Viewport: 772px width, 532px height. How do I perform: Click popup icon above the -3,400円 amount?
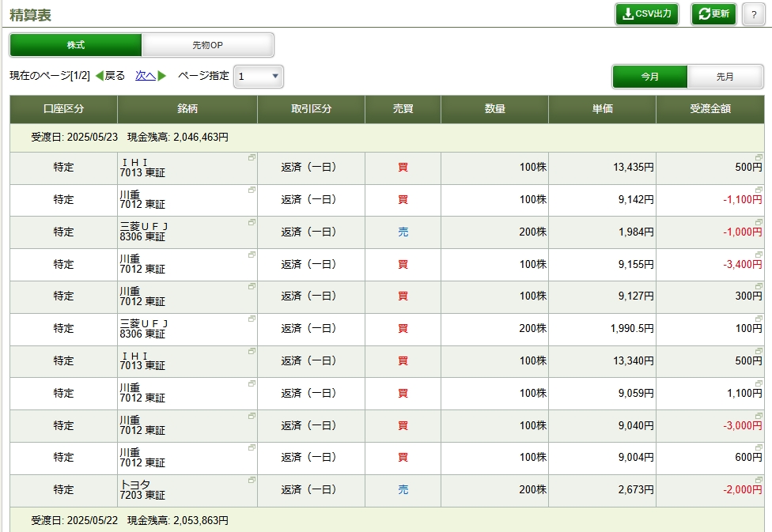759,255
